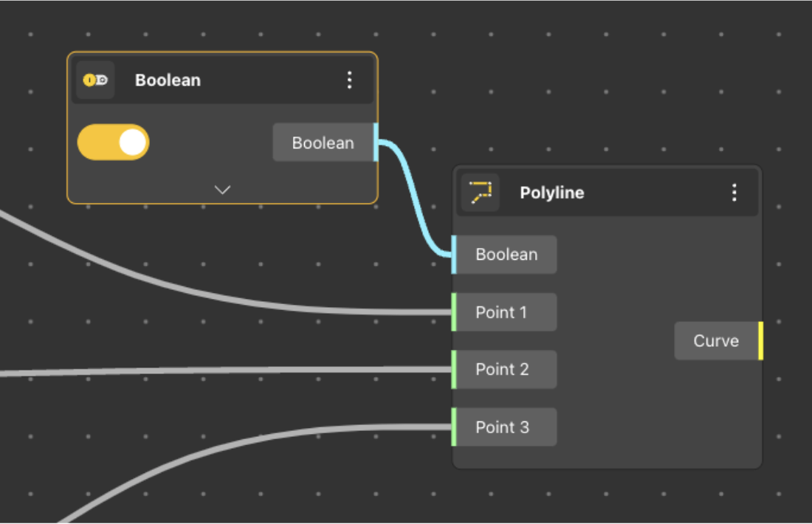Select the Boolean node by its title
The height and width of the screenshot is (524, 812).
pos(168,80)
